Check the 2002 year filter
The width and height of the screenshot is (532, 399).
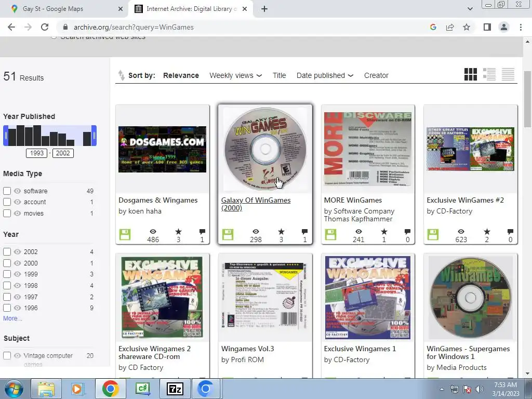click(x=7, y=252)
